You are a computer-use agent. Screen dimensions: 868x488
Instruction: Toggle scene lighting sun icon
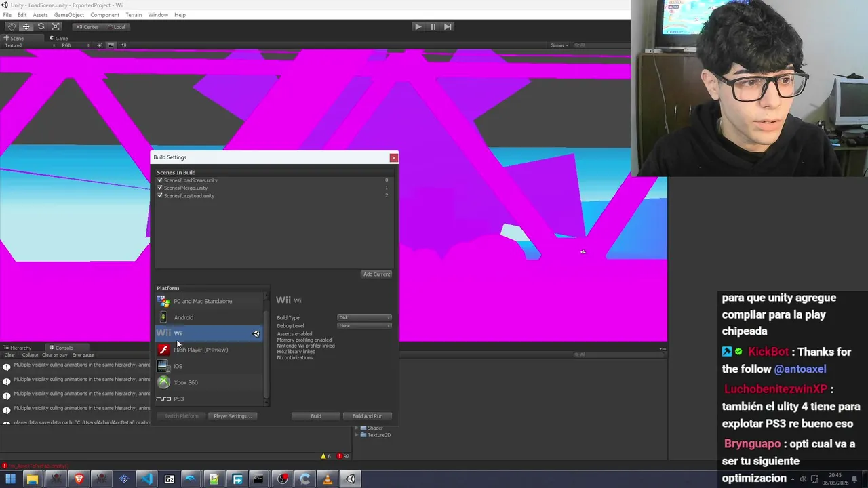click(99, 45)
